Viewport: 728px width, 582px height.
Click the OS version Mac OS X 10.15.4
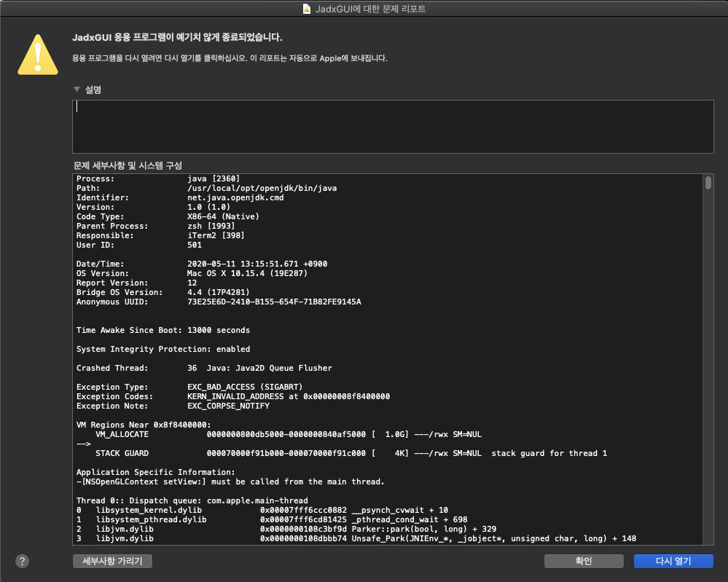click(x=248, y=273)
